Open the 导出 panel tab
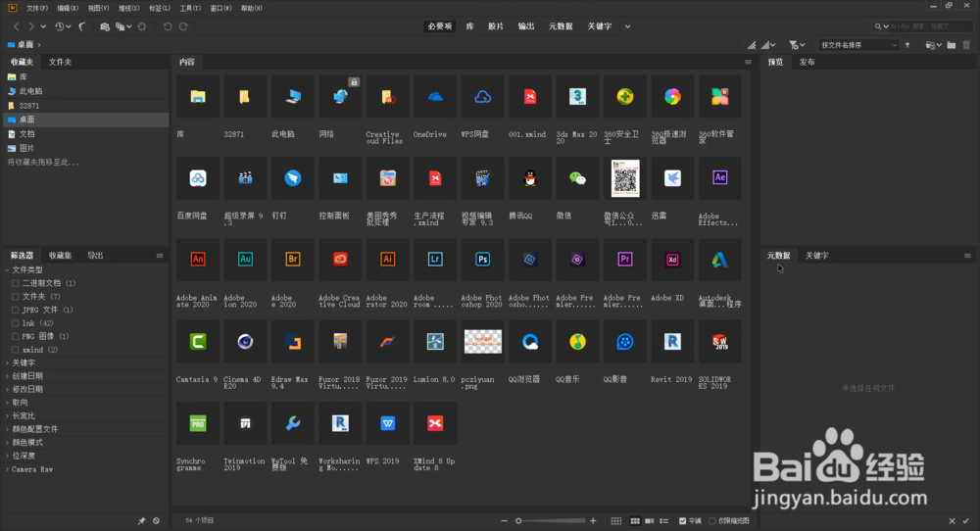 point(95,256)
